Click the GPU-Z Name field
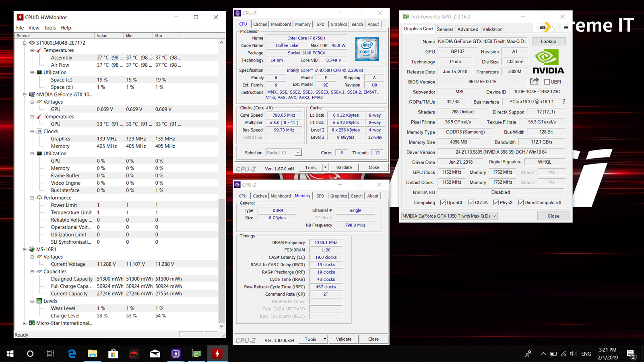Image resolution: width=644 pixels, height=362 pixels. [x=483, y=41]
